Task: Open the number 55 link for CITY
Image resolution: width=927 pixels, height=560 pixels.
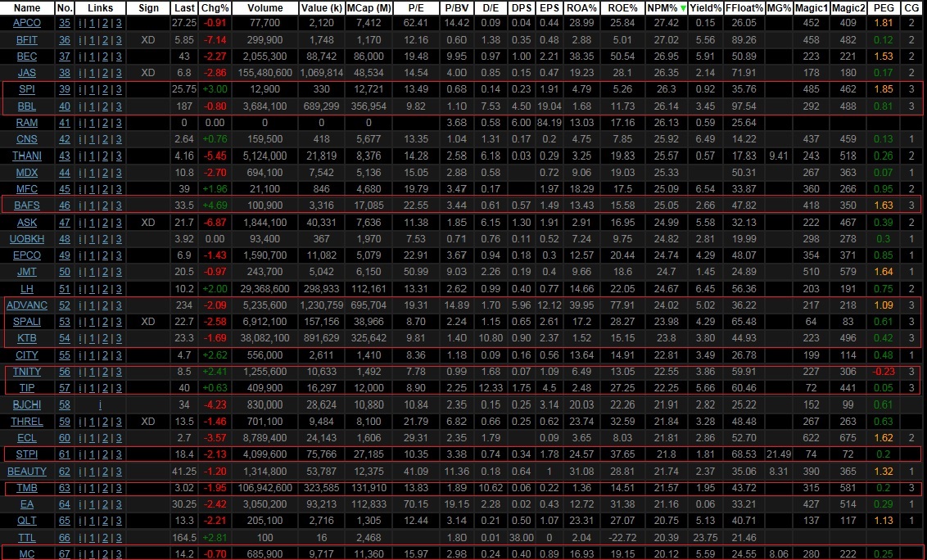Action: click(65, 355)
